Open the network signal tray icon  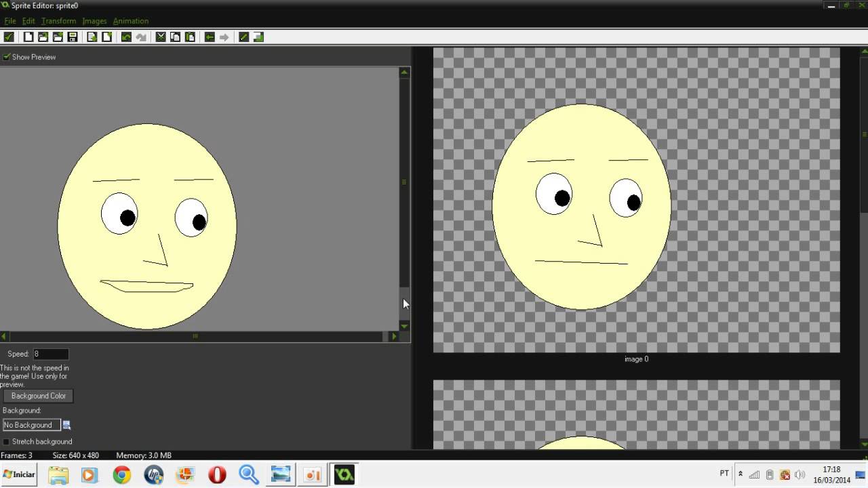click(754, 474)
